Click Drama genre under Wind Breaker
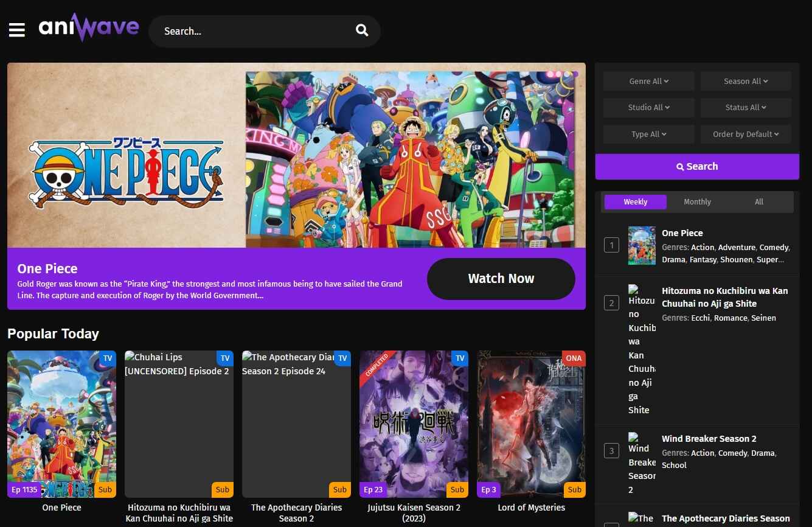Viewport: 812px width, 527px height. point(763,453)
